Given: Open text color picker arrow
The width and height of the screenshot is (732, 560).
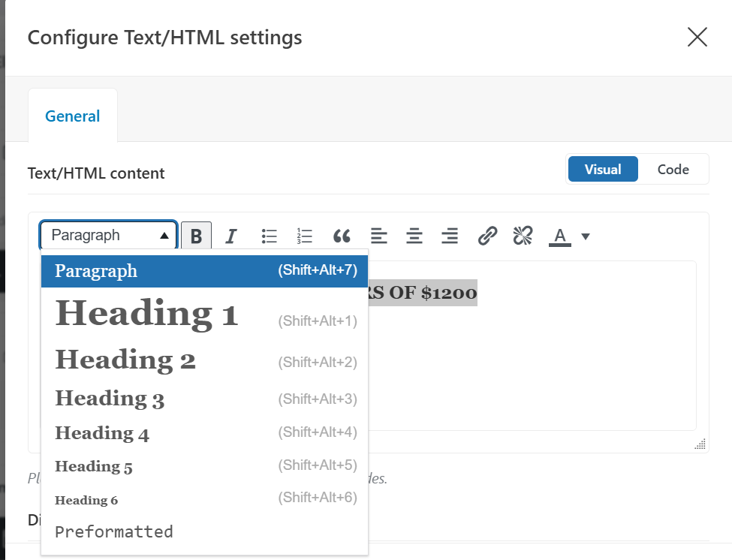Looking at the screenshot, I should 586,236.
